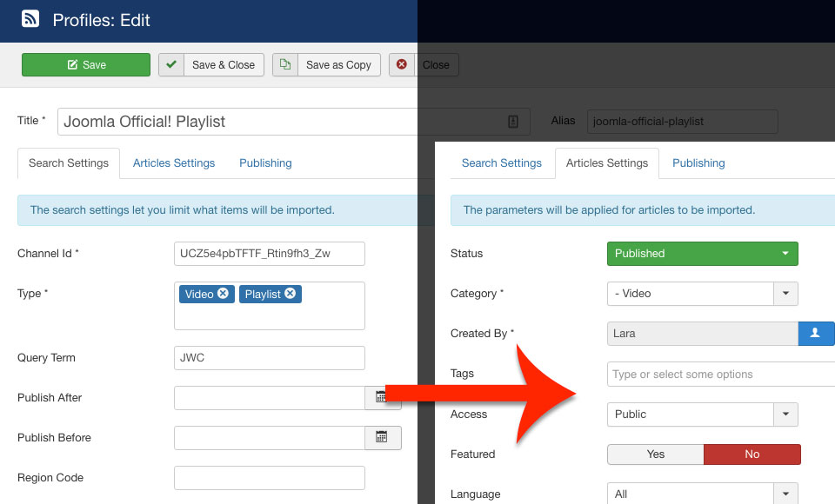
Task: Click the Save & Close button
Action: [x=210, y=65]
